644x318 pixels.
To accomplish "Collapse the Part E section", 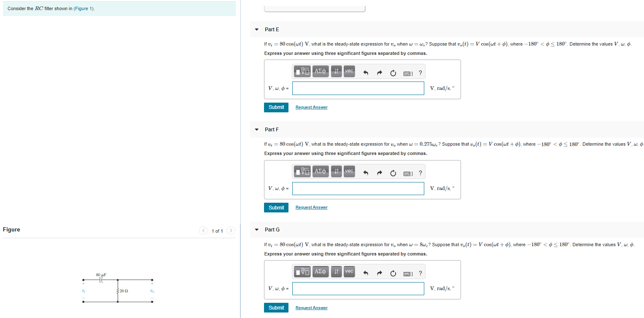I will [256, 30].
